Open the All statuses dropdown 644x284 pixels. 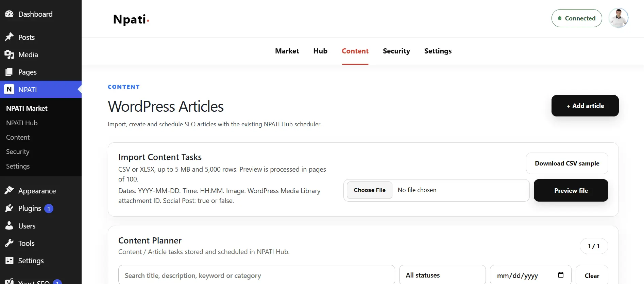tap(442, 275)
